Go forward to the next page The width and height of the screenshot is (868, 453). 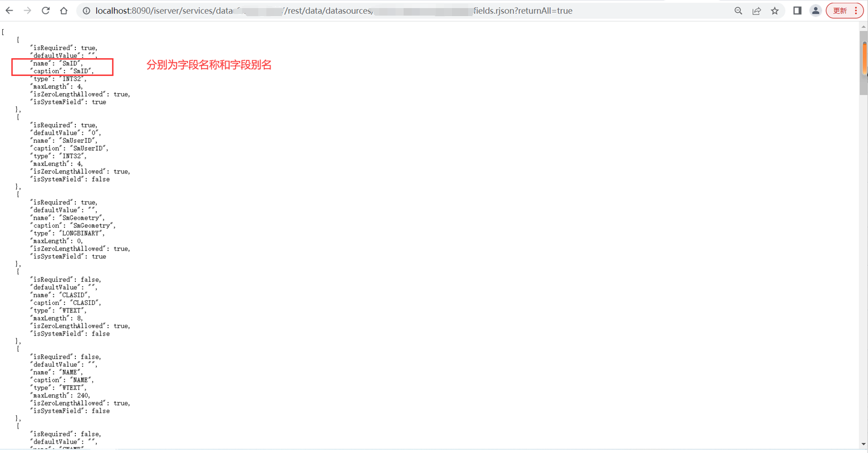pos(27,11)
